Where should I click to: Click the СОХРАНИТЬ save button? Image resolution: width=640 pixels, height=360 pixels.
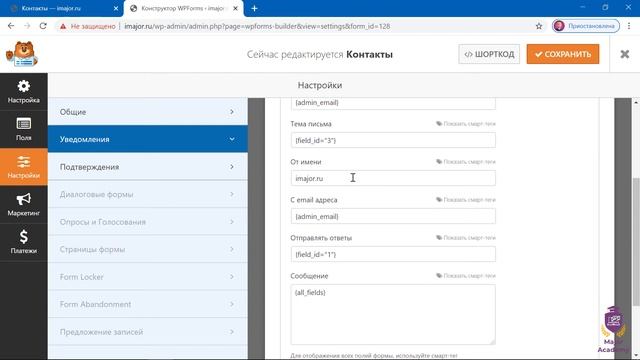563,54
